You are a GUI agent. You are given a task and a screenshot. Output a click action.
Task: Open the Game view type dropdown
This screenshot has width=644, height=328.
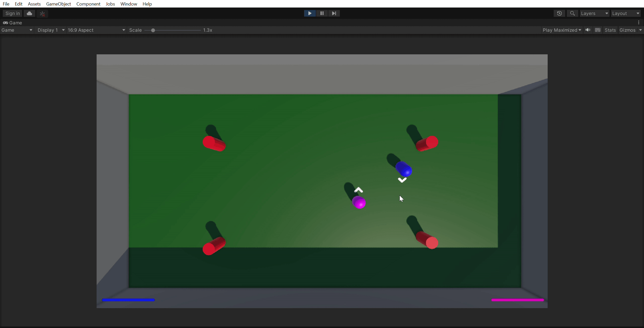coord(17,30)
